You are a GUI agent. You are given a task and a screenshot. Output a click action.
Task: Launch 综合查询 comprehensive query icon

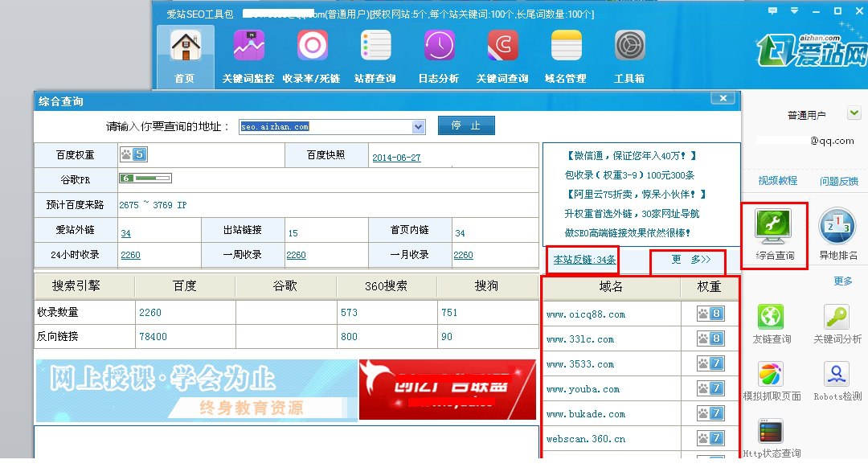[774, 227]
